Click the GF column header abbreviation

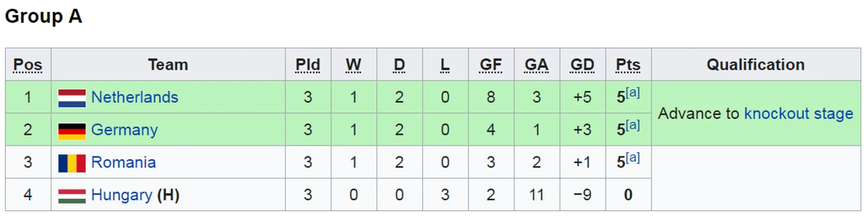tap(491, 65)
